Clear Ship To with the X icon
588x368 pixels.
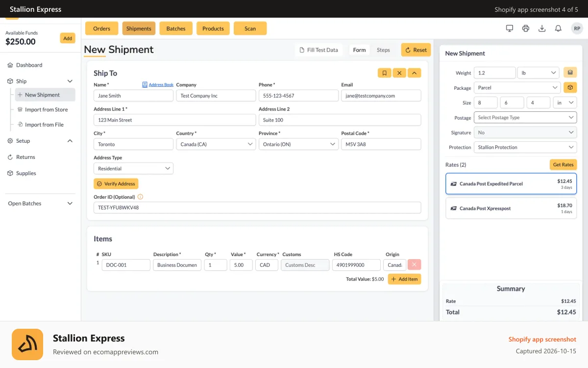tap(399, 73)
